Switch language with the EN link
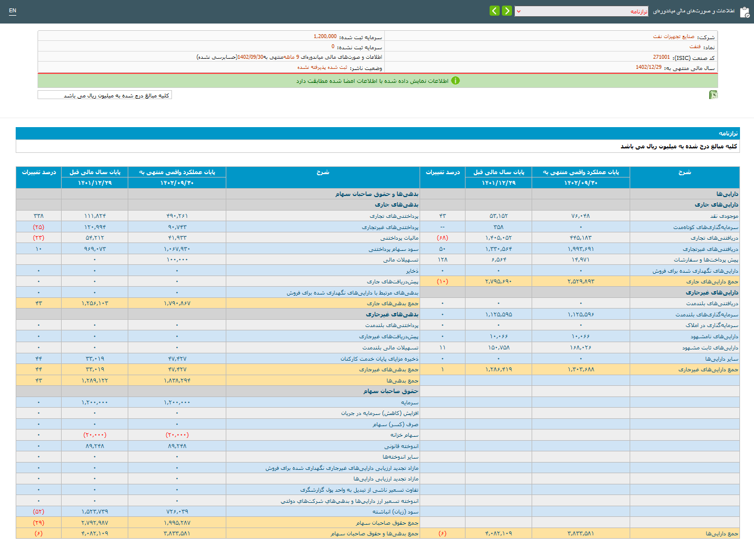This screenshot has width=754, height=560. click(13, 11)
